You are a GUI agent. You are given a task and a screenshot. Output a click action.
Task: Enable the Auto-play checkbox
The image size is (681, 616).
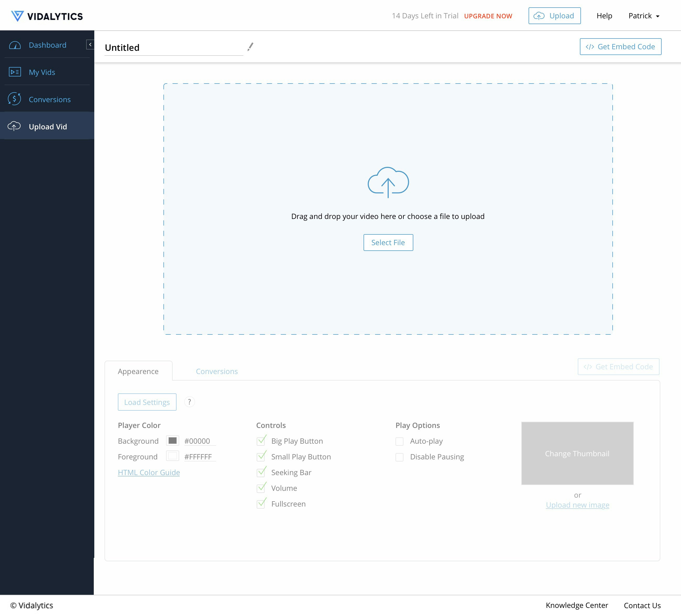399,441
